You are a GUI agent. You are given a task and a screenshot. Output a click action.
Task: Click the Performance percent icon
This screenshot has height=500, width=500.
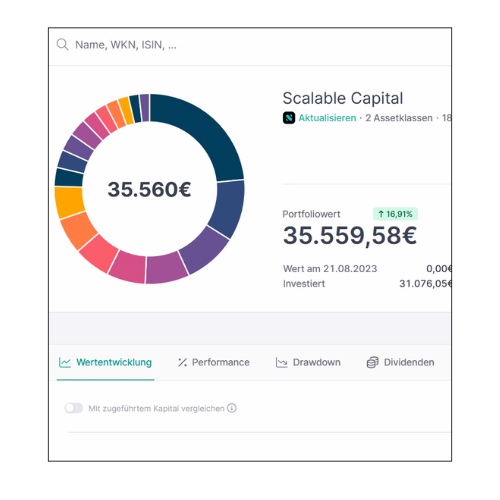coord(182,362)
